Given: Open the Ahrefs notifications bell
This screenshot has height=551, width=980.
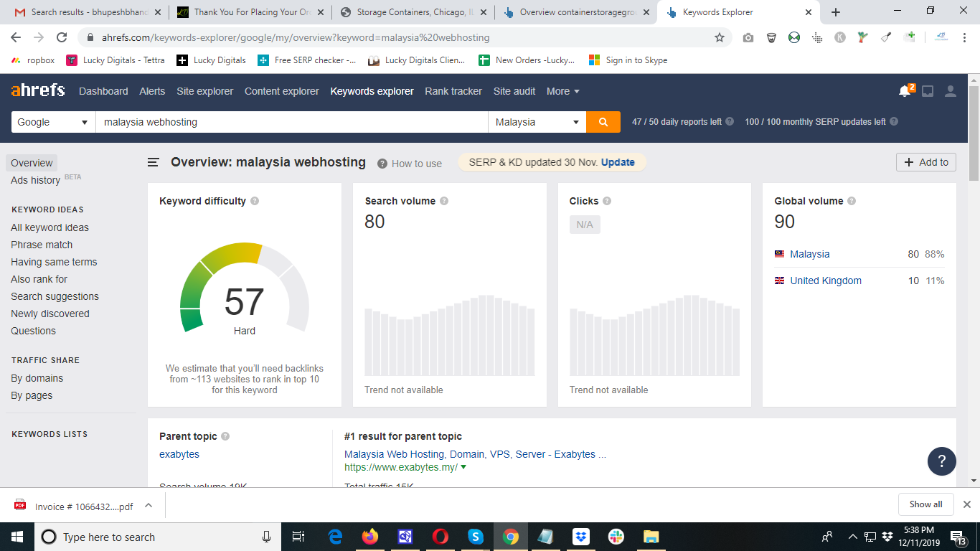Looking at the screenshot, I should point(905,91).
